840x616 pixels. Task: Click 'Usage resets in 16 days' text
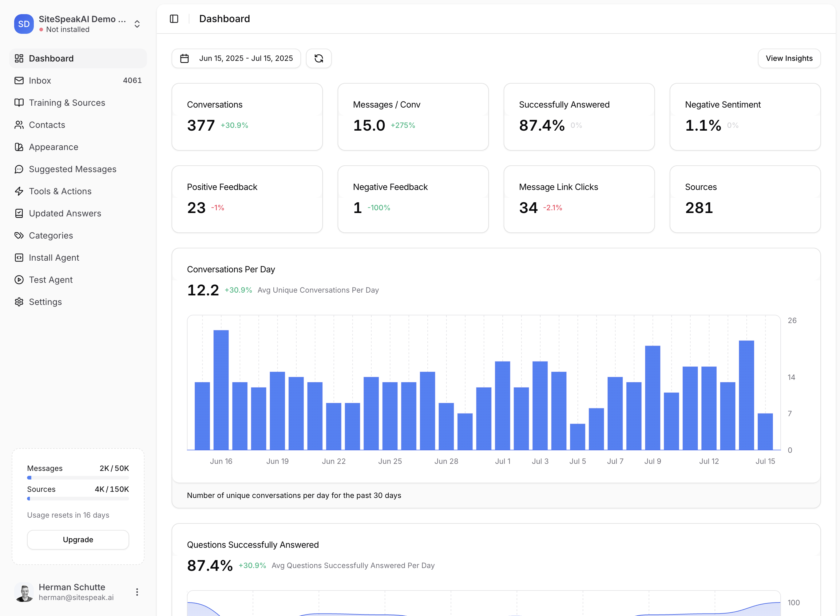pos(68,515)
